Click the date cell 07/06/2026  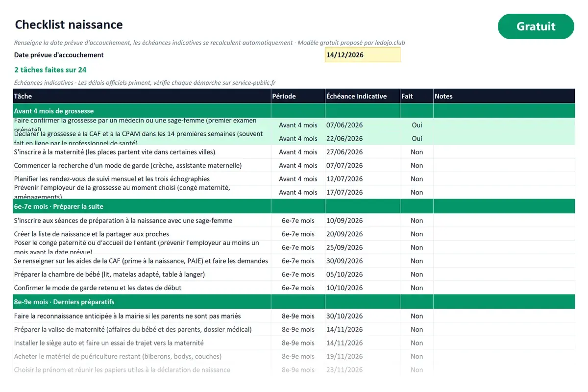[363, 125]
